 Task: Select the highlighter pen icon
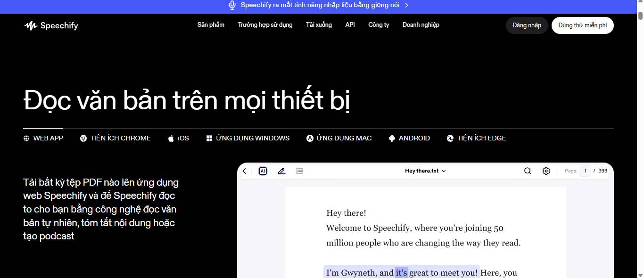coord(281,171)
